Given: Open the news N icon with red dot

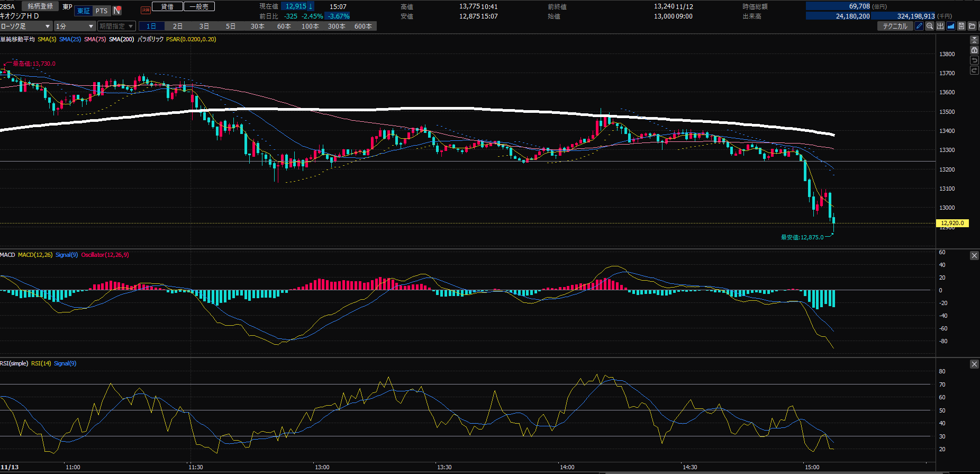Looking at the screenshot, I should [x=117, y=11].
